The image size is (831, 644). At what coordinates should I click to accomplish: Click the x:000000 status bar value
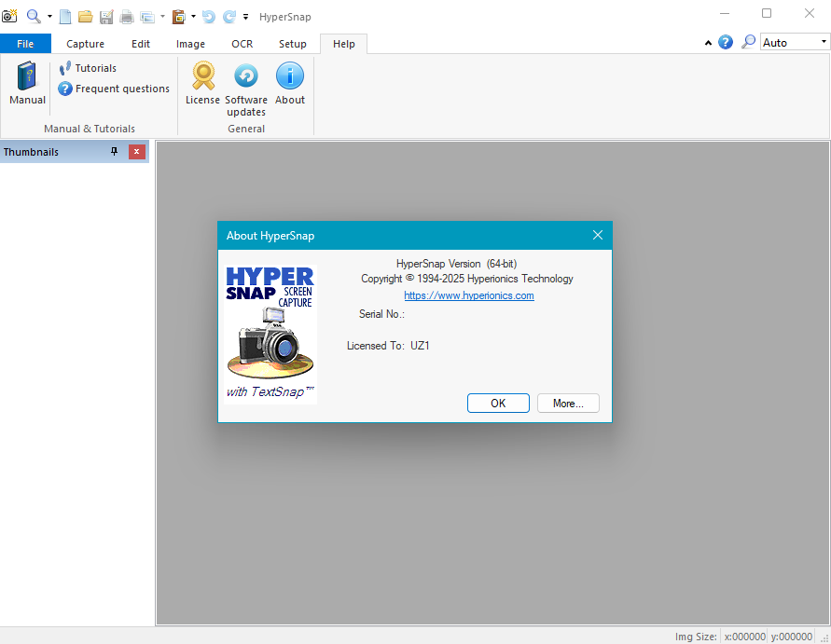coord(744,637)
